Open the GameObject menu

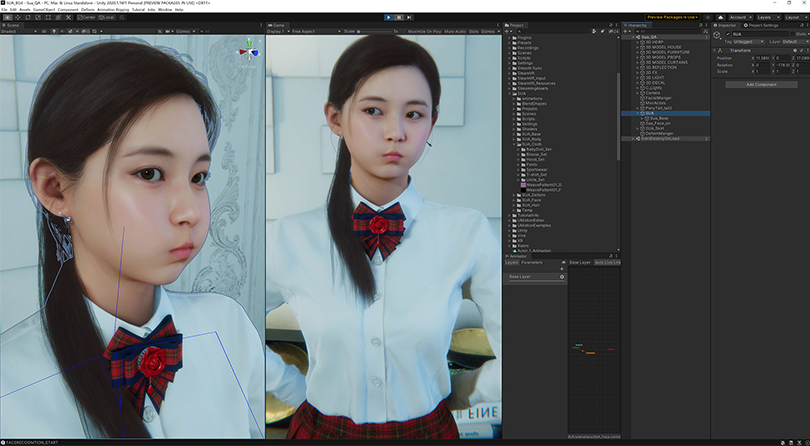(44, 10)
